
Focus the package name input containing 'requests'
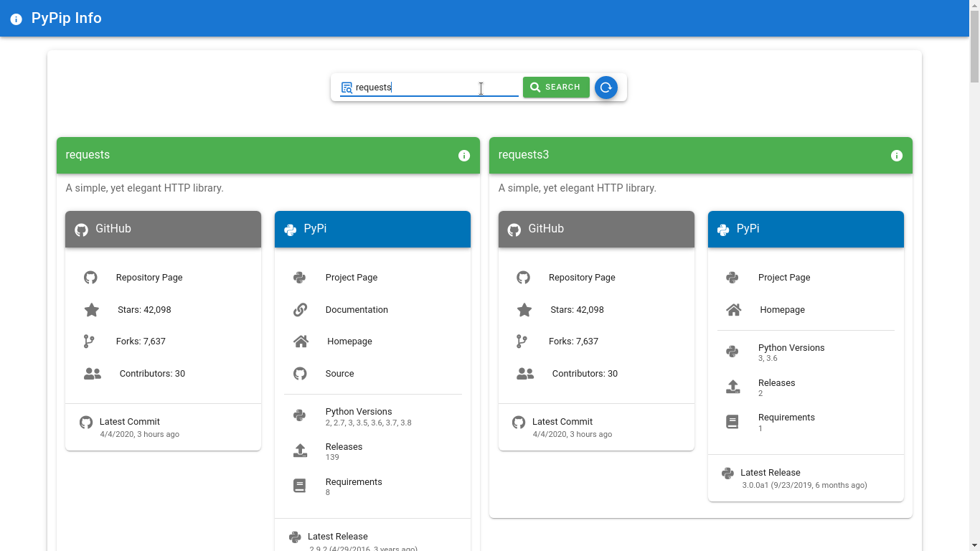tap(429, 88)
